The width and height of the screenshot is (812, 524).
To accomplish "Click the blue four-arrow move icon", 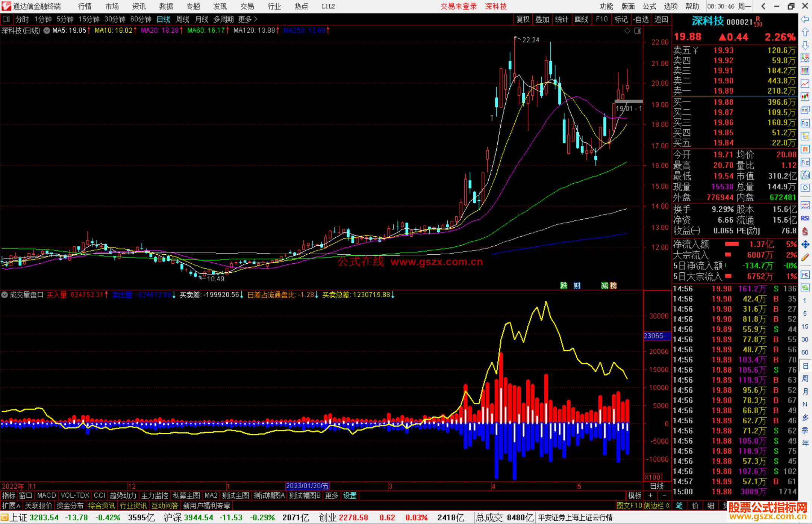I will (x=805, y=245).
